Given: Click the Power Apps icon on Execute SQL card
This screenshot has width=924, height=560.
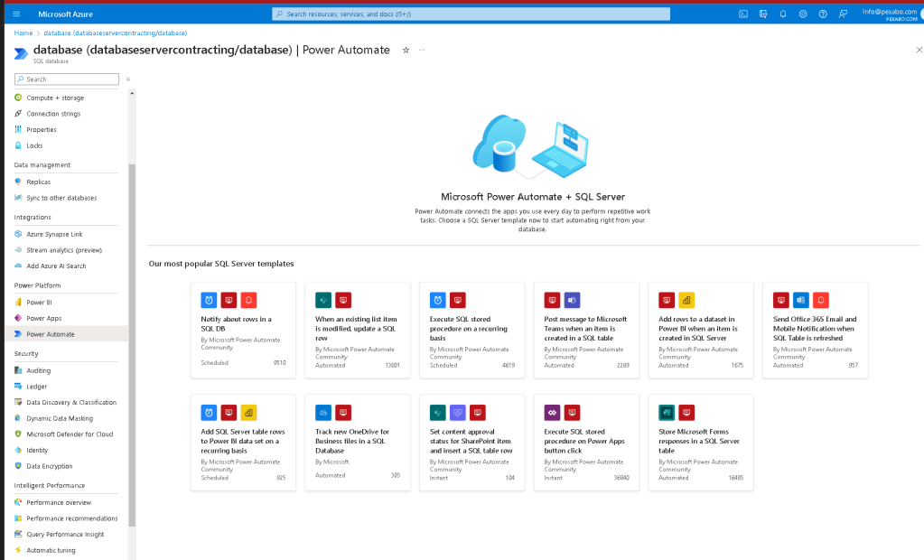Looking at the screenshot, I should click(x=552, y=413).
